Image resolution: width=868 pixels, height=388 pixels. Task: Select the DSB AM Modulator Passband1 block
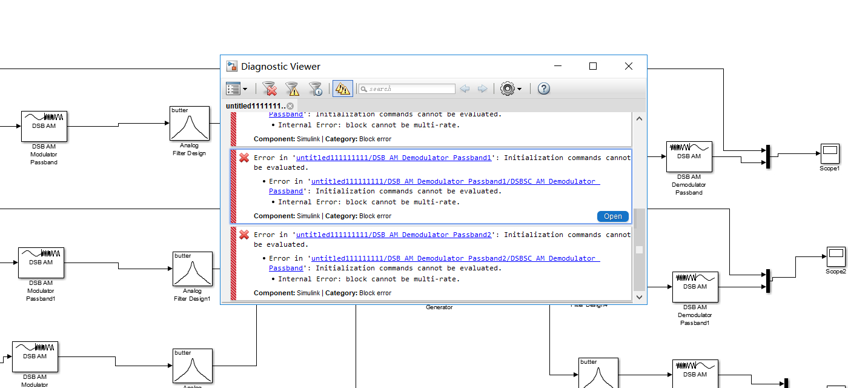tap(41, 263)
